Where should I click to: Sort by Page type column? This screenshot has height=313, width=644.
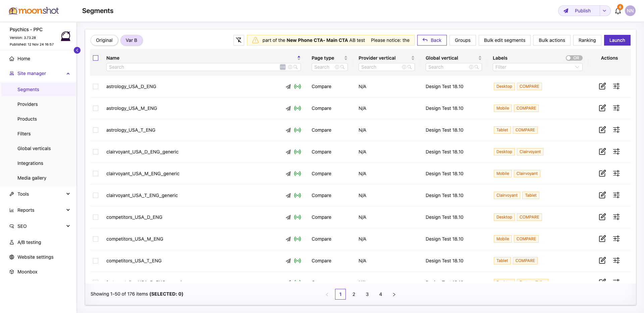[x=346, y=58]
